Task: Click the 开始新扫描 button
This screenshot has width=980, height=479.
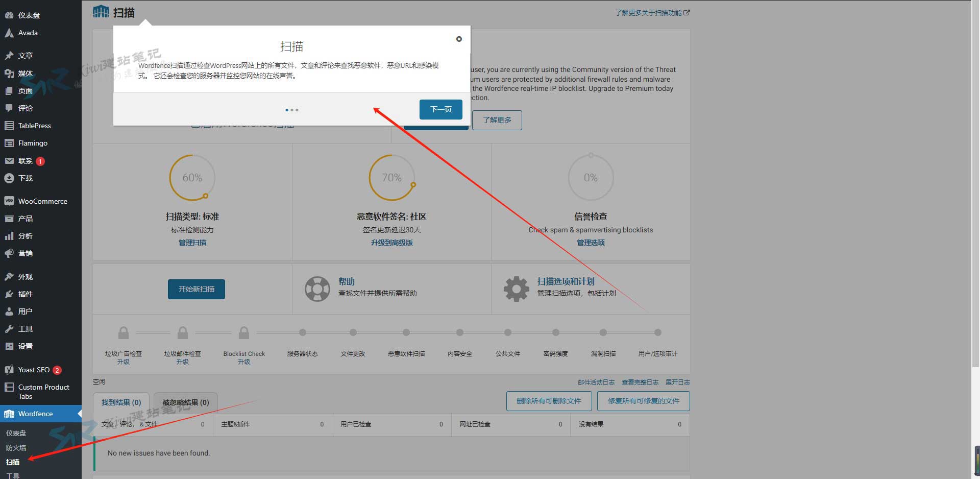Action: click(x=197, y=289)
